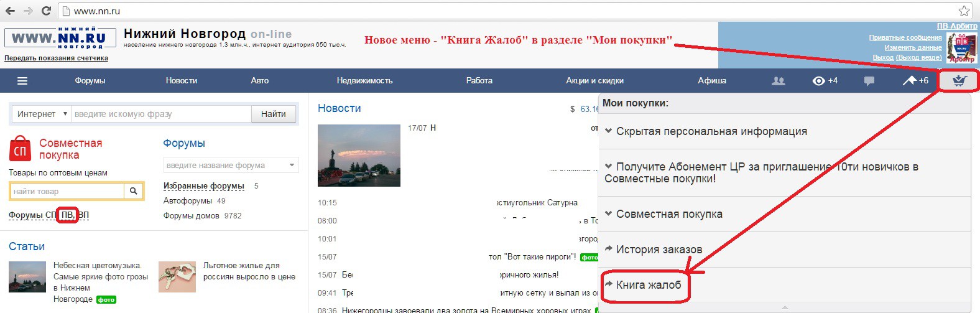
Task: Open the ПВ-Арбитр profile link
Action: (x=957, y=26)
